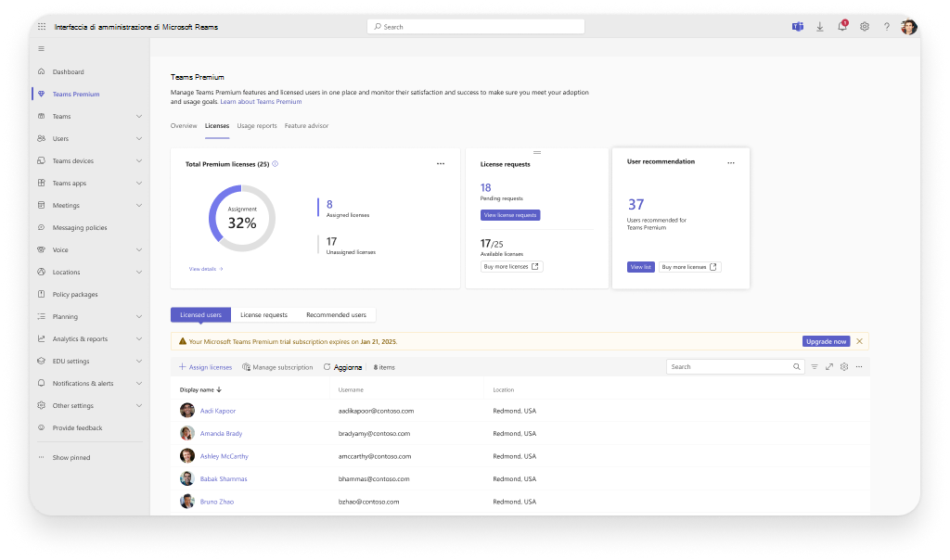
Task: Click the full screen expand icon
Action: (829, 366)
